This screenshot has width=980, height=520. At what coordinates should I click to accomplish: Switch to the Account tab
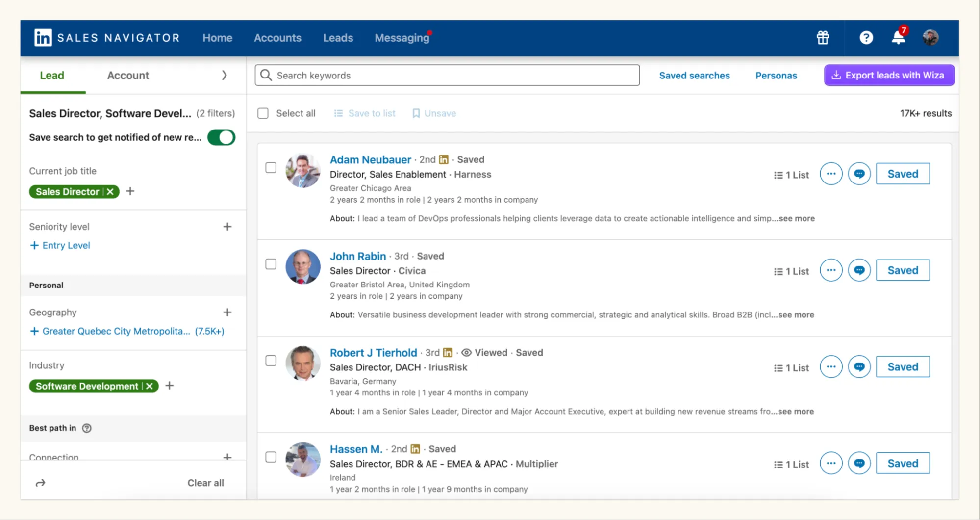tap(127, 75)
